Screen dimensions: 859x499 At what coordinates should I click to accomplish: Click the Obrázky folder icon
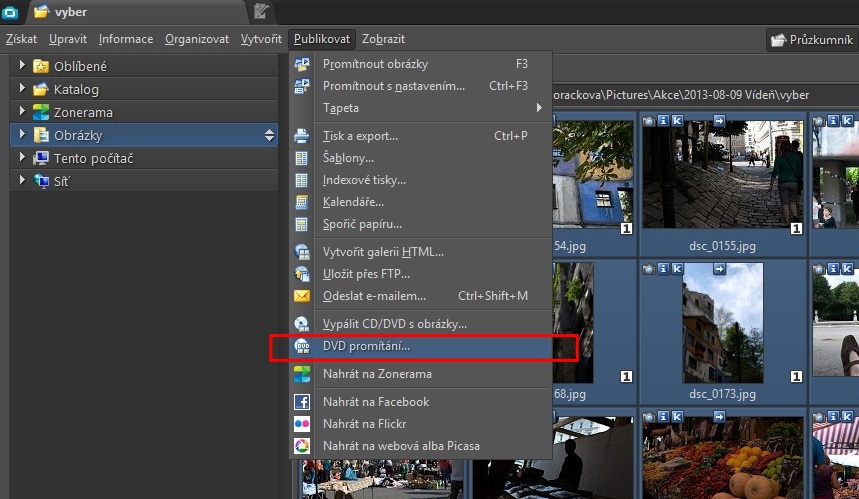click(41, 135)
